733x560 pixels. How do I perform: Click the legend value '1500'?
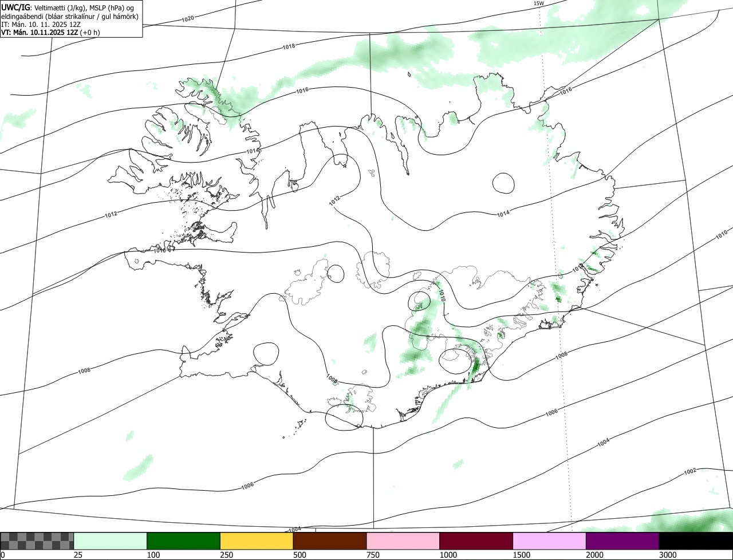(x=521, y=555)
